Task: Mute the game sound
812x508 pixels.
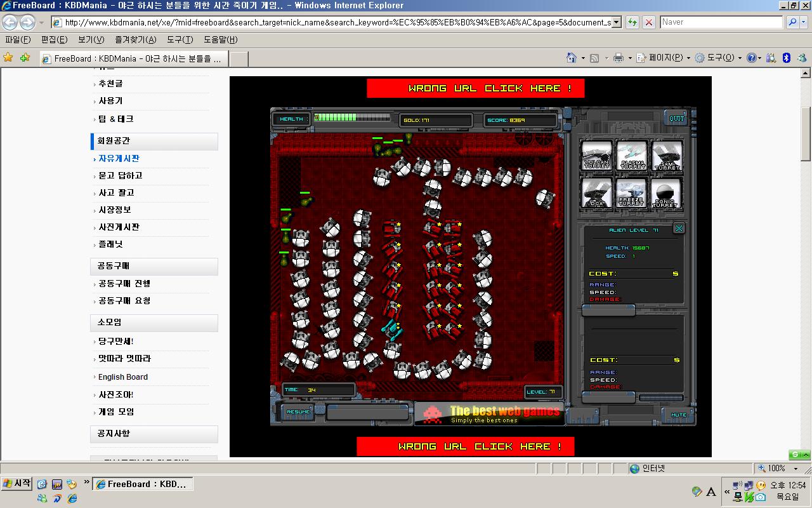Action: (x=679, y=415)
